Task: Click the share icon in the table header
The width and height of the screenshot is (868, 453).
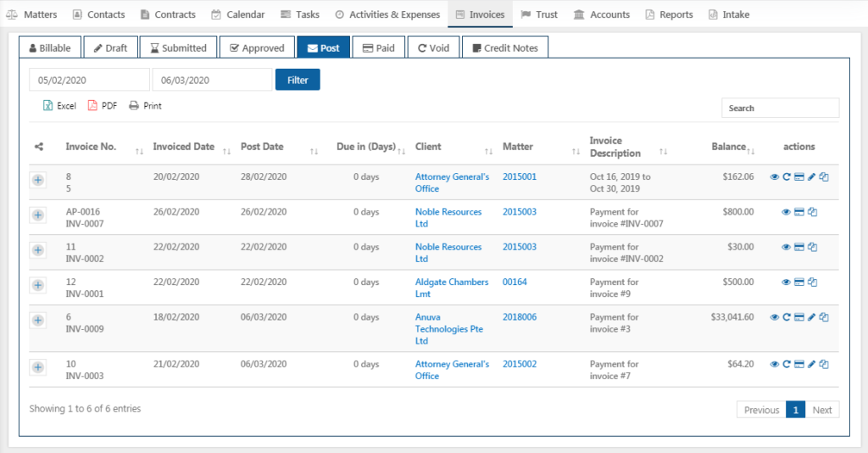Action: [x=39, y=147]
